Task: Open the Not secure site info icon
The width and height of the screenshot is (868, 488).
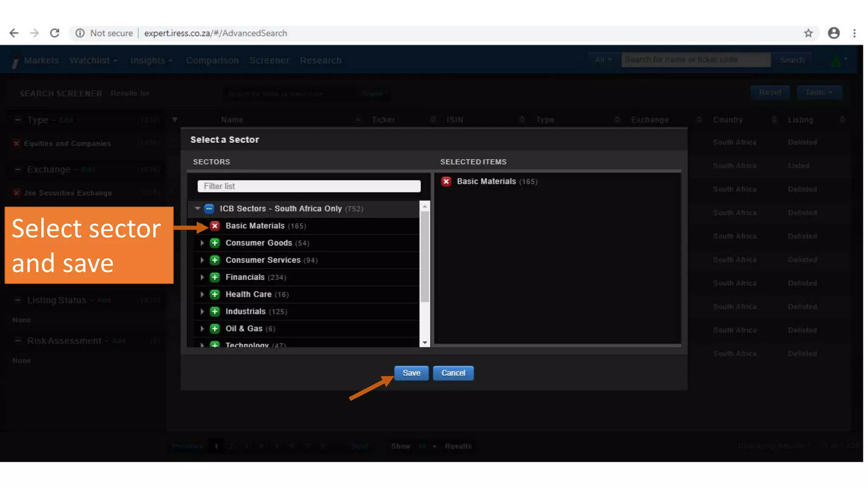Action: (x=80, y=33)
